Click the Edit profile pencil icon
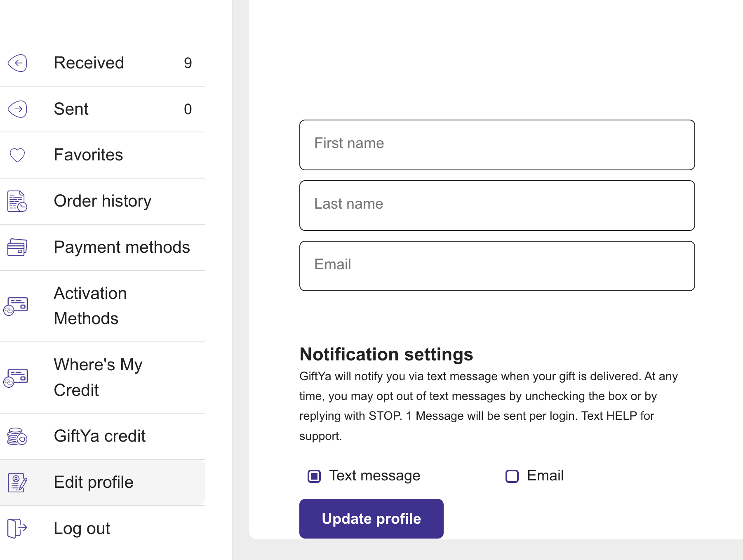This screenshot has width=743, height=560. pos(17,482)
